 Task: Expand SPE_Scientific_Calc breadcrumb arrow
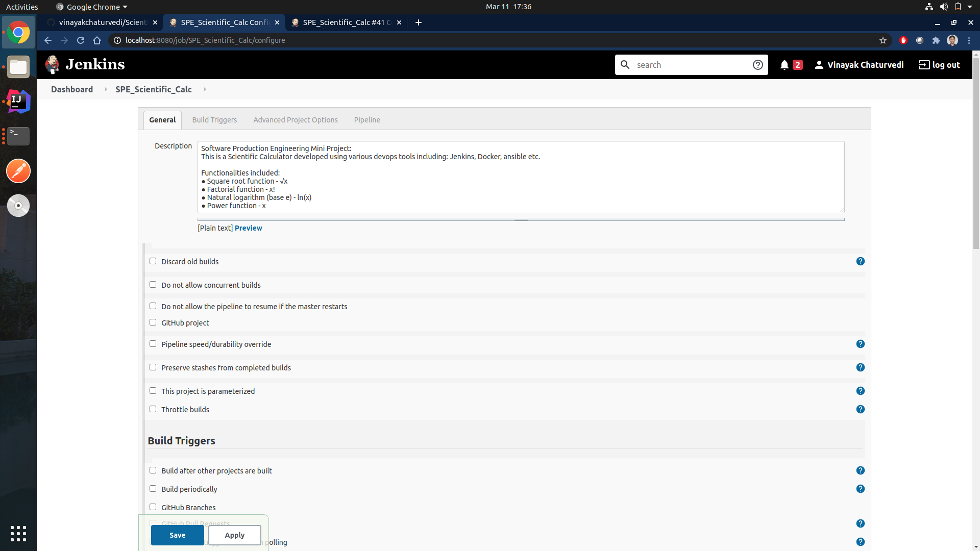click(205, 89)
